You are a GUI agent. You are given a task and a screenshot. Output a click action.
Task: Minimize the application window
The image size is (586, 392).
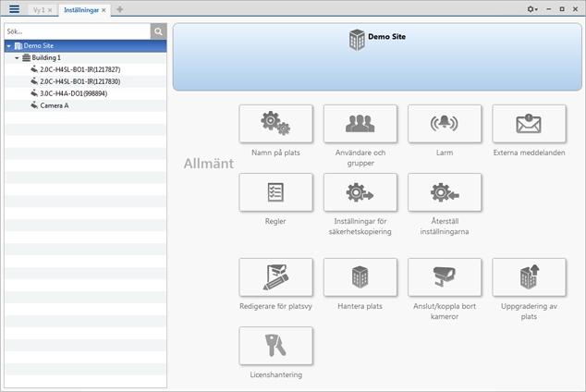(x=548, y=9)
